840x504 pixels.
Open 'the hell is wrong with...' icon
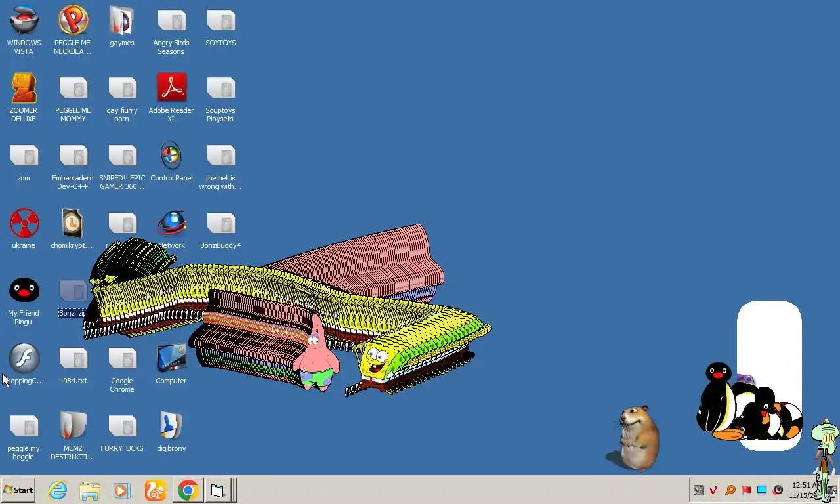pyautogui.click(x=220, y=165)
